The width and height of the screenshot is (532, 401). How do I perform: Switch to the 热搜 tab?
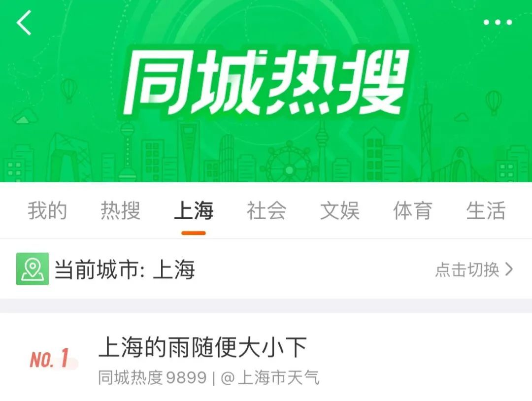121,210
